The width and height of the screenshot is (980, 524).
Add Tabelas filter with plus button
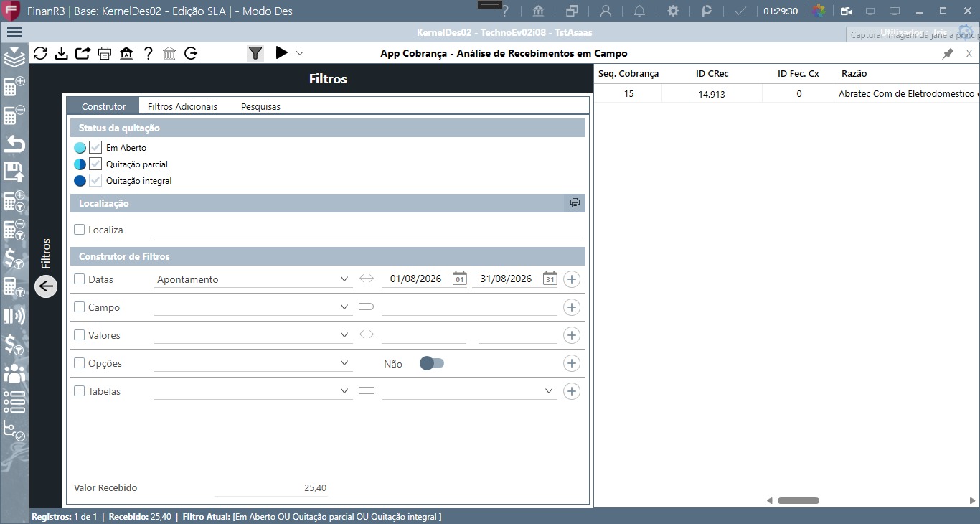click(x=572, y=391)
